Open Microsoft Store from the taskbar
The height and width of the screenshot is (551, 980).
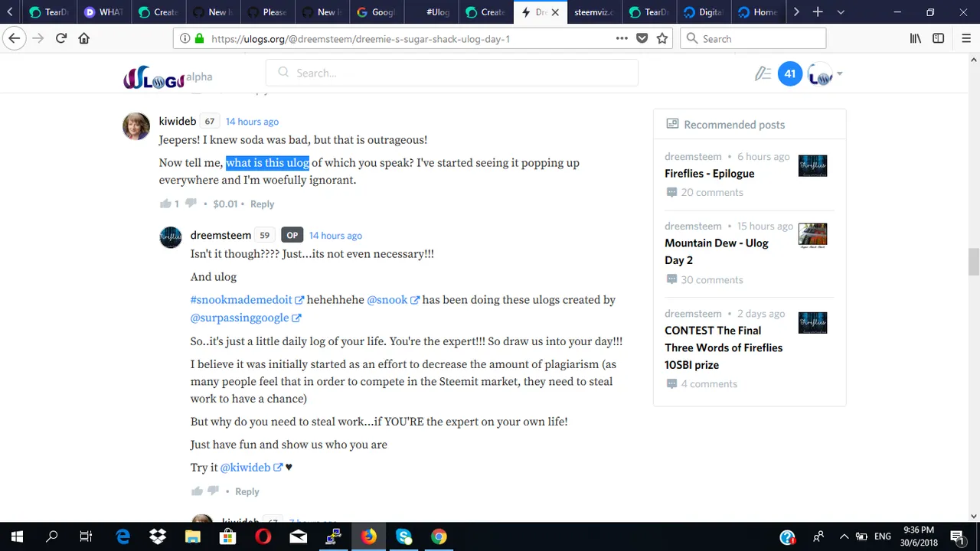tap(227, 536)
